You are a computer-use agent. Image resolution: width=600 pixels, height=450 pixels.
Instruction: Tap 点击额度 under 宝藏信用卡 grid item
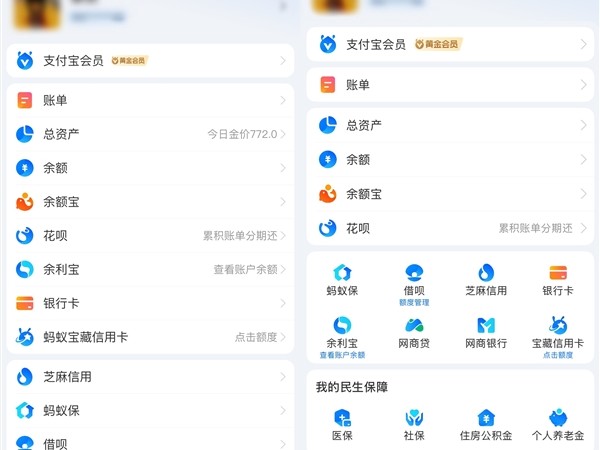tap(558, 355)
